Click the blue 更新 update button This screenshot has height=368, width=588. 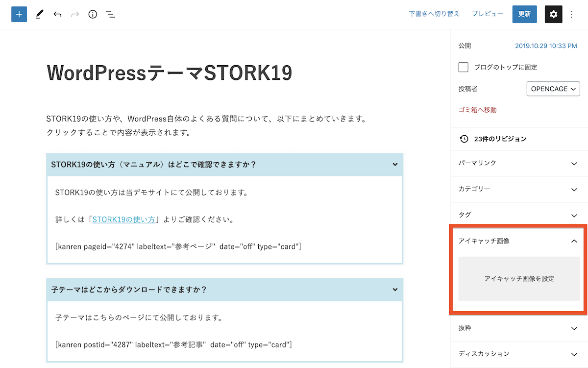click(525, 14)
